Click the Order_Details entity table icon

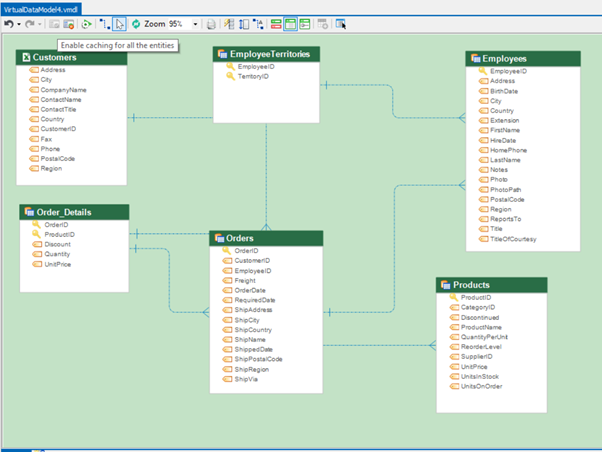pos(29,212)
